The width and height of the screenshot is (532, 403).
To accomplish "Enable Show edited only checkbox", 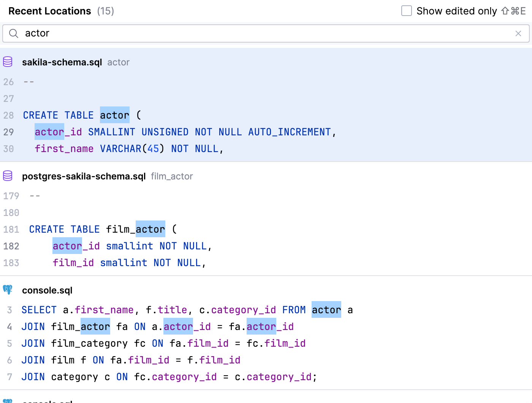I will click(407, 11).
